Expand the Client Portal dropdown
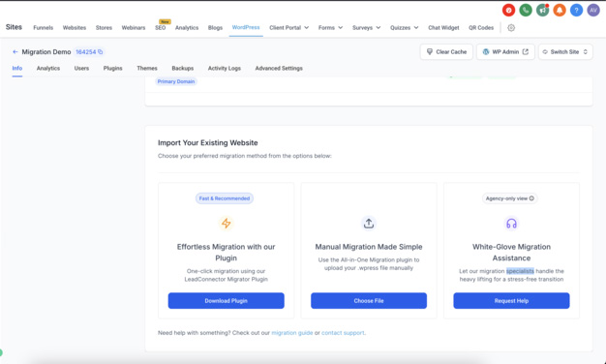Viewport: 606px width, 364px height. pos(289,28)
